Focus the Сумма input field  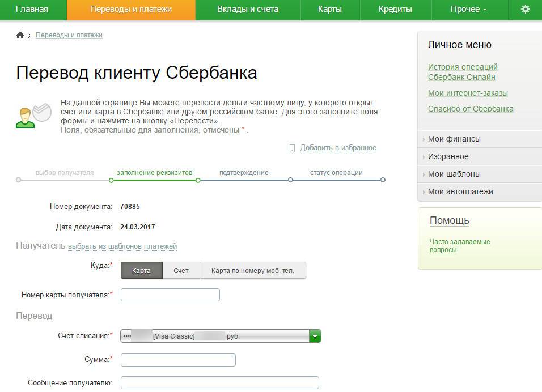click(179, 360)
